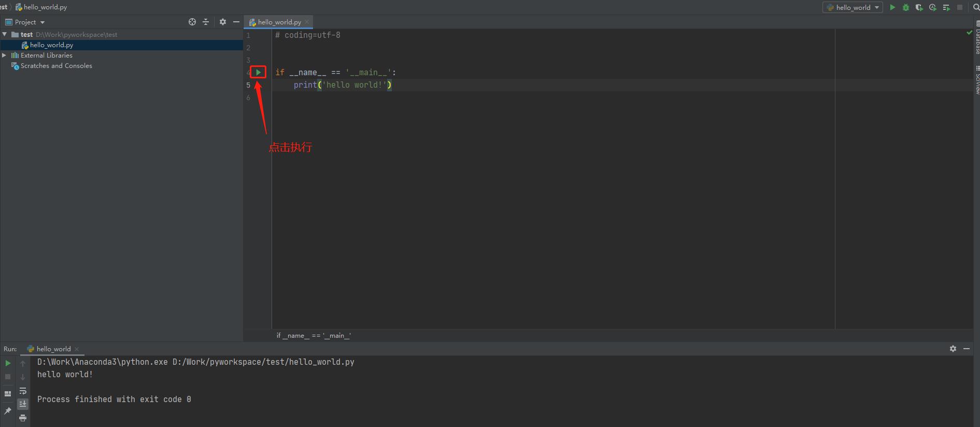Open the SciView side tool window
This screenshot has height=427, width=980.
[x=977, y=80]
